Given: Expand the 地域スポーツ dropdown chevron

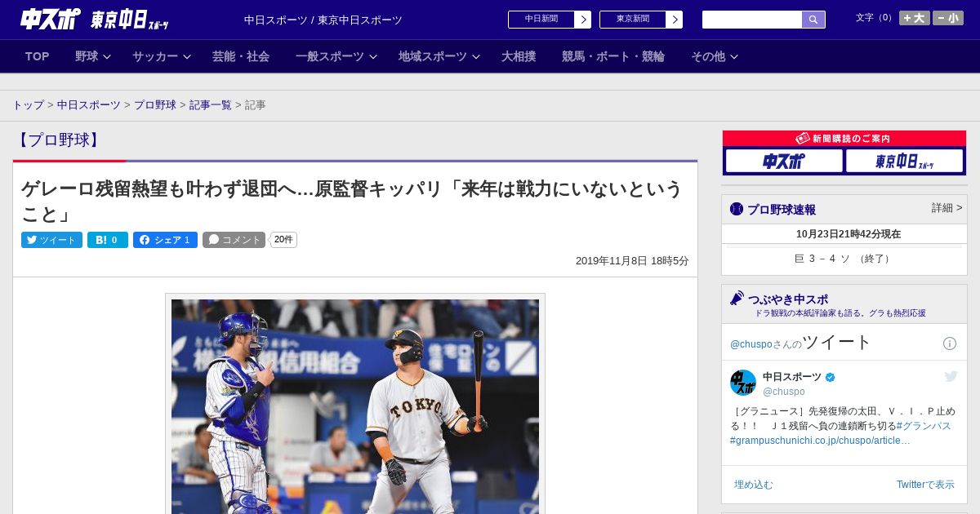Looking at the screenshot, I should [476, 57].
